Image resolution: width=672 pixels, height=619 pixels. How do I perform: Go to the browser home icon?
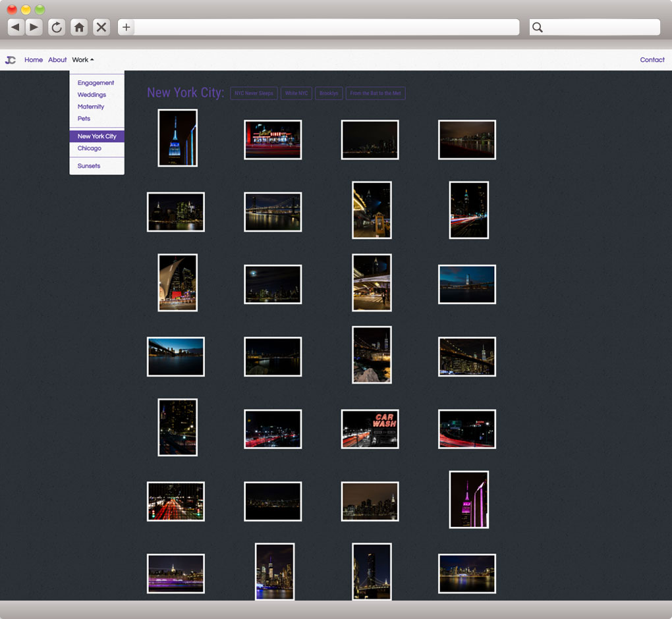click(x=79, y=27)
